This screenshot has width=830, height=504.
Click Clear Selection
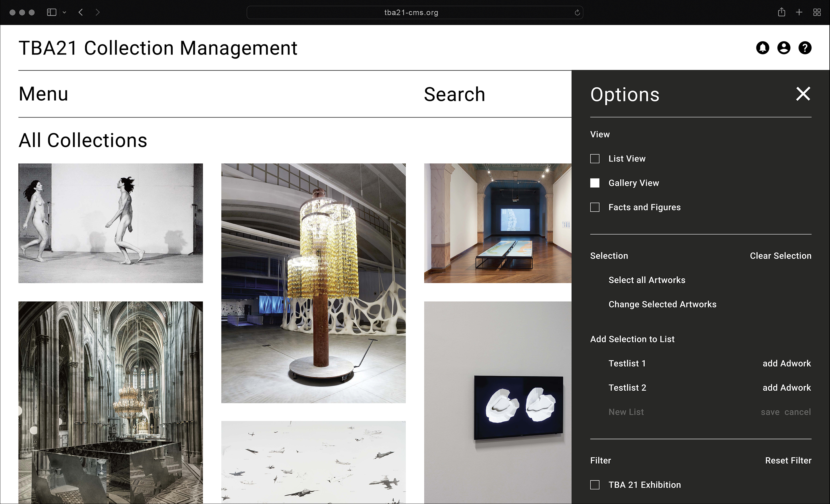[780, 256]
